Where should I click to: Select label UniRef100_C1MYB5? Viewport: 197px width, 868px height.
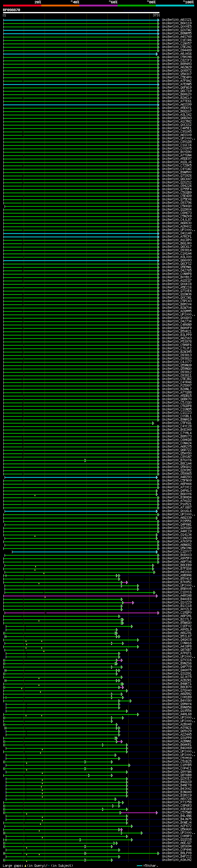click(177, 765)
